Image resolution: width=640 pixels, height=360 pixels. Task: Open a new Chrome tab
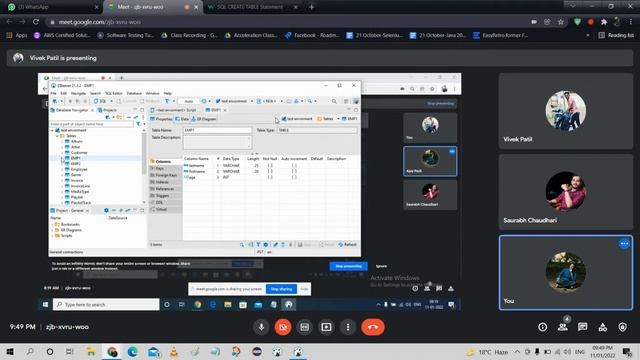311,7
